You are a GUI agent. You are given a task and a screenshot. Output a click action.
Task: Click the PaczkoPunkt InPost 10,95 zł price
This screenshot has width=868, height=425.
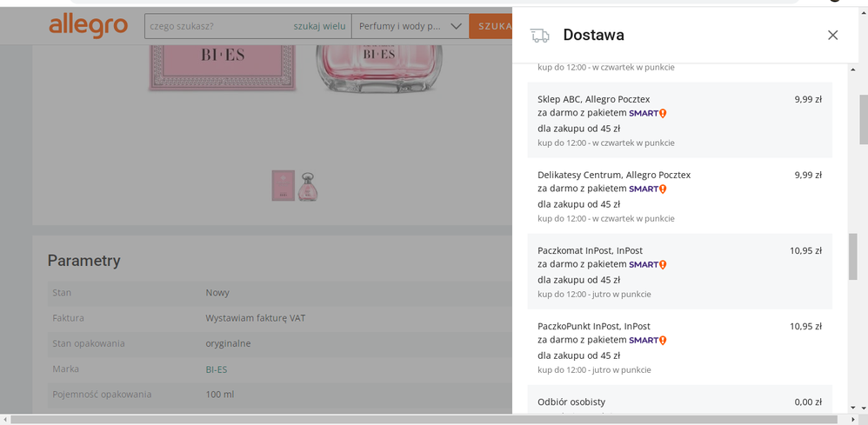[x=805, y=326]
